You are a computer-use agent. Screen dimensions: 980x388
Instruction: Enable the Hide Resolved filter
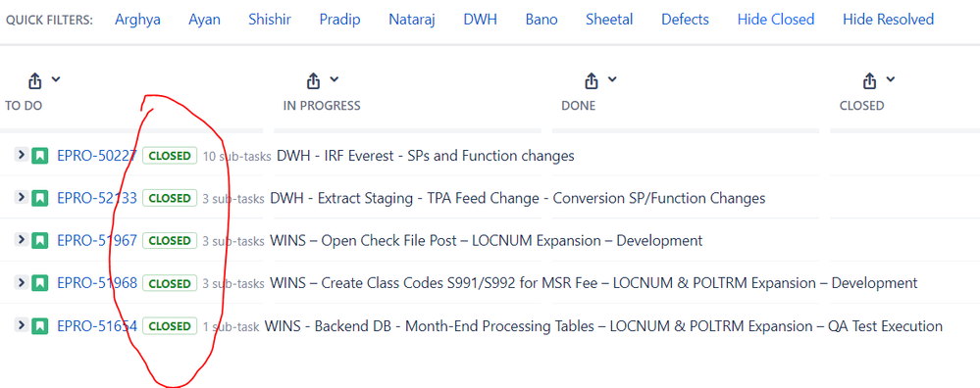click(888, 20)
